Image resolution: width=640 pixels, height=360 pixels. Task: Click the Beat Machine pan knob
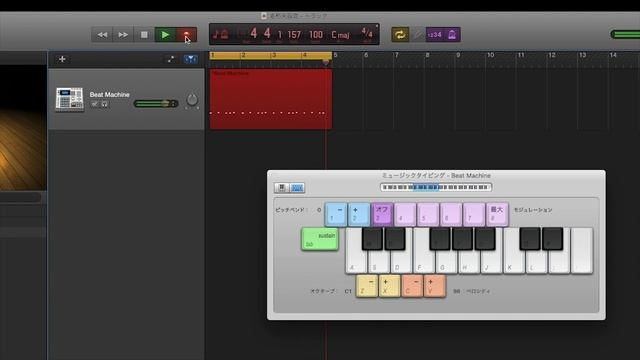coord(192,99)
